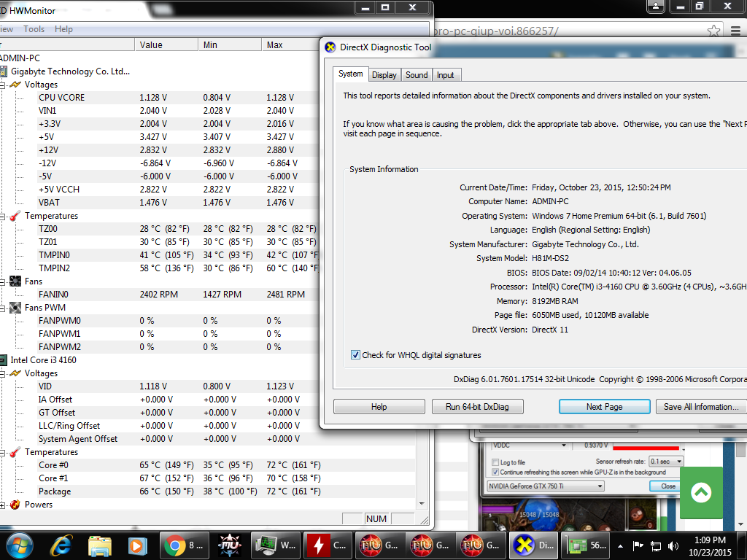Open Internet Explorer from the taskbar
The width and height of the screenshot is (747, 560).
(x=61, y=545)
